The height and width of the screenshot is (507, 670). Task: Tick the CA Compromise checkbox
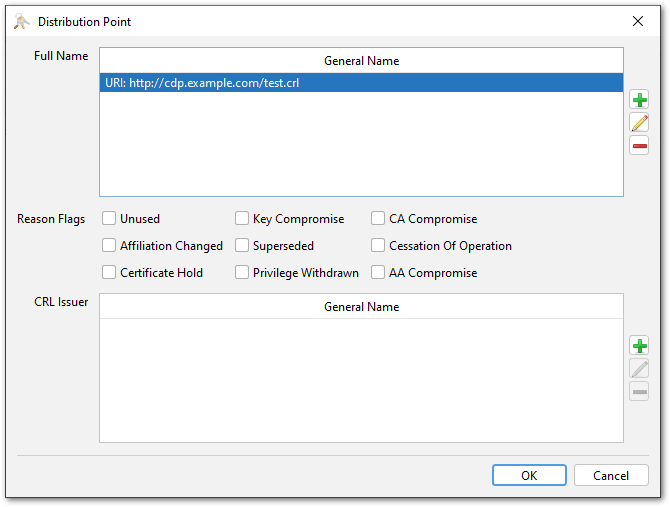(x=379, y=219)
